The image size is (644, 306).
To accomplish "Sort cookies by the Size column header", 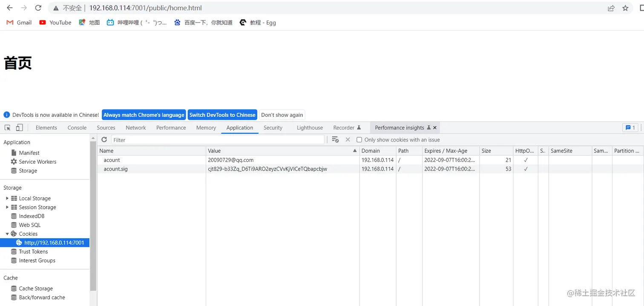I will [496, 151].
